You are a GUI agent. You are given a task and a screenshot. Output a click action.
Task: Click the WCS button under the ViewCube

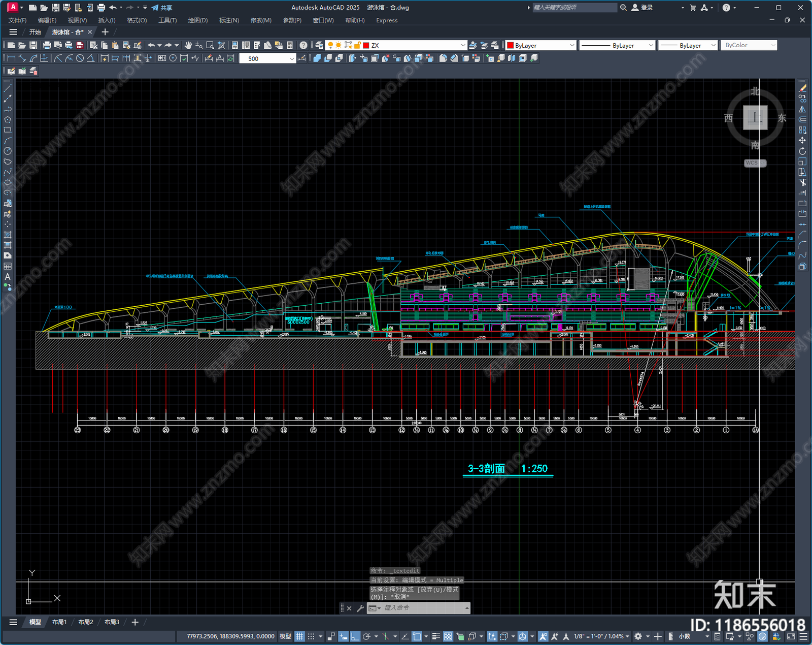pyautogui.click(x=755, y=163)
